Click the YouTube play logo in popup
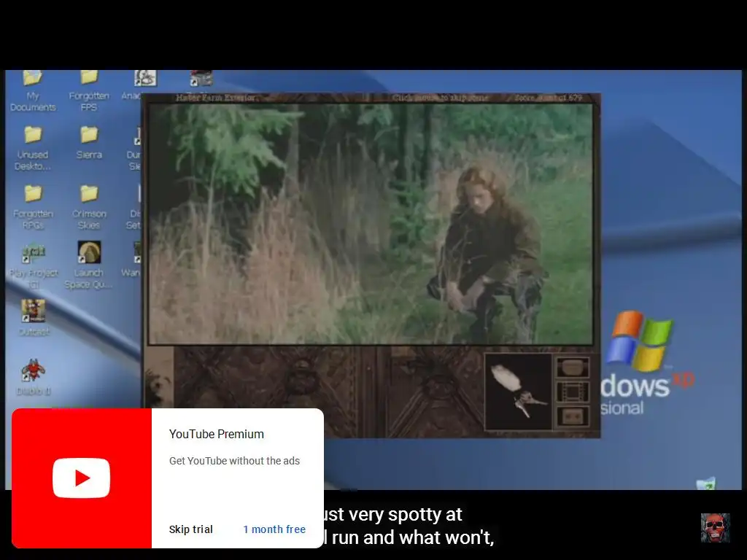 tap(82, 478)
